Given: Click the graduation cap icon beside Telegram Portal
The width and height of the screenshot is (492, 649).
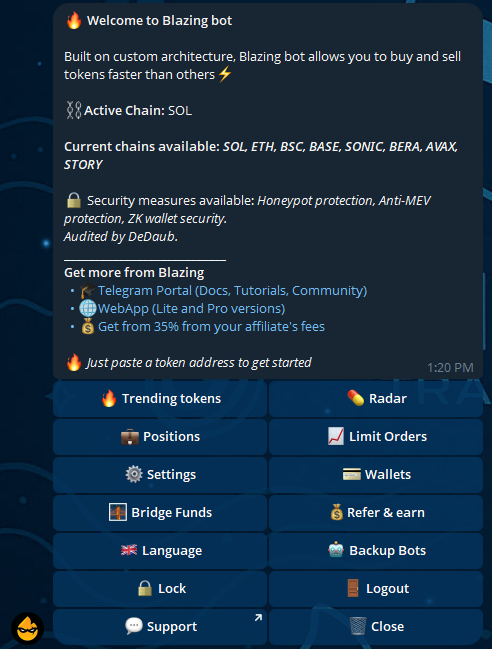Looking at the screenshot, I should click(87, 291).
